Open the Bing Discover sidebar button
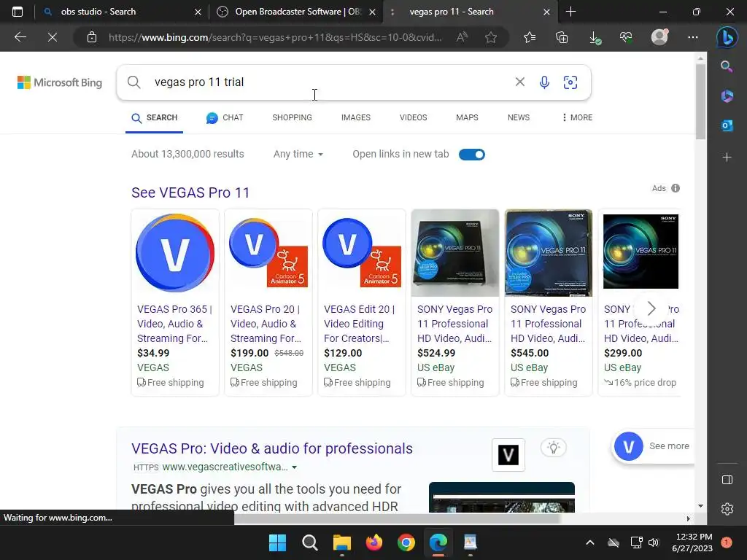This screenshot has height=560, width=747. click(x=727, y=37)
